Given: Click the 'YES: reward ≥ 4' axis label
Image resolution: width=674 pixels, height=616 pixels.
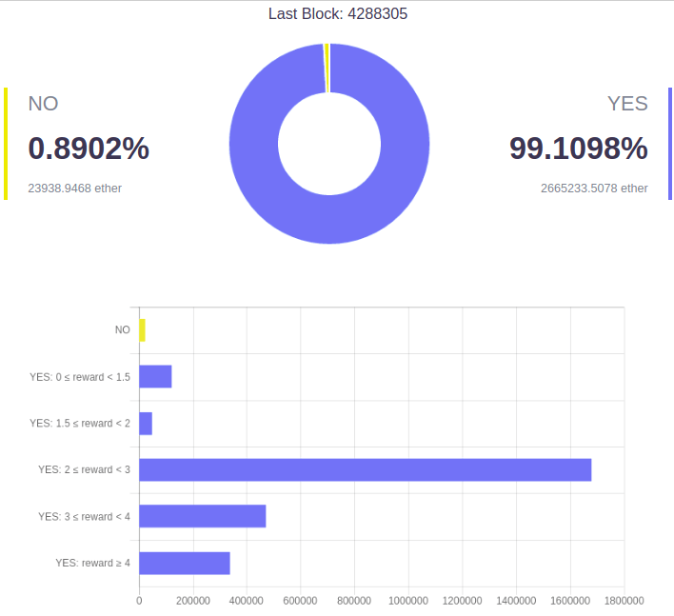Looking at the screenshot, I should pos(92,563).
